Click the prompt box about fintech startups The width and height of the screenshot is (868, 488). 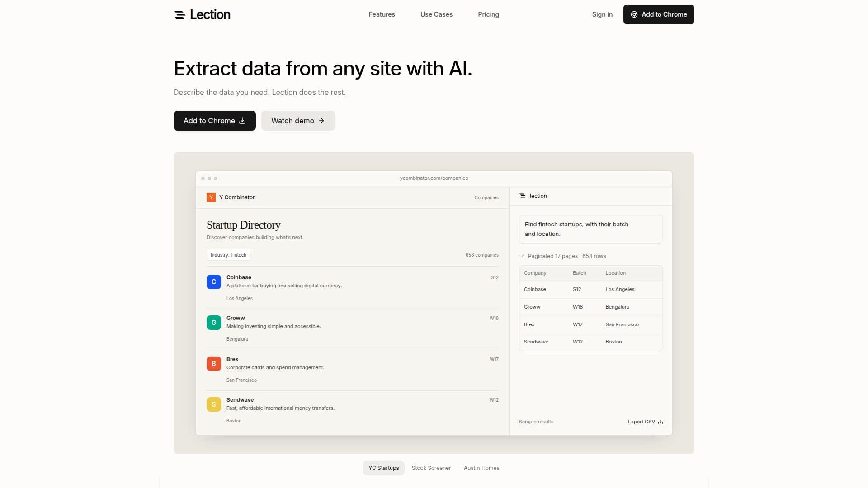pyautogui.click(x=591, y=229)
